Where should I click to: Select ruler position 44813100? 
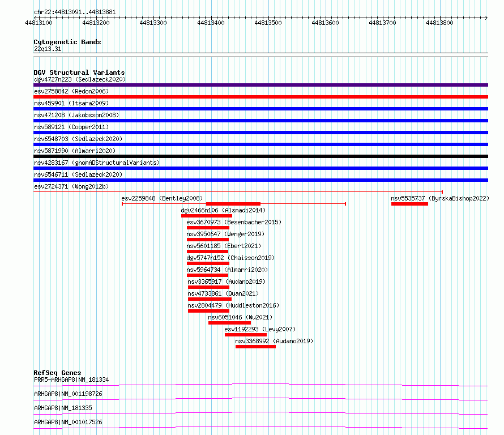point(39,23)
